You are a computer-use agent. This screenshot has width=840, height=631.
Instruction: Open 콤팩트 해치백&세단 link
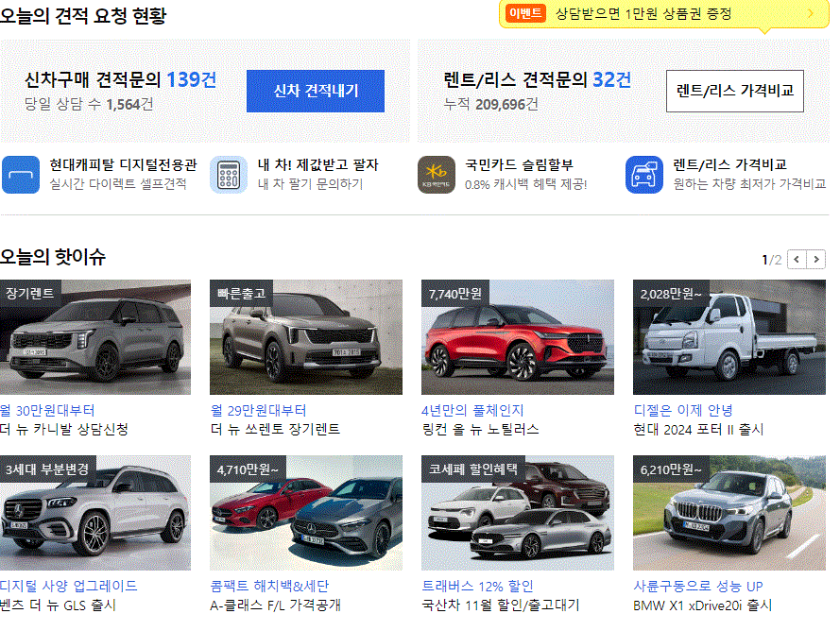coord(269,587)
